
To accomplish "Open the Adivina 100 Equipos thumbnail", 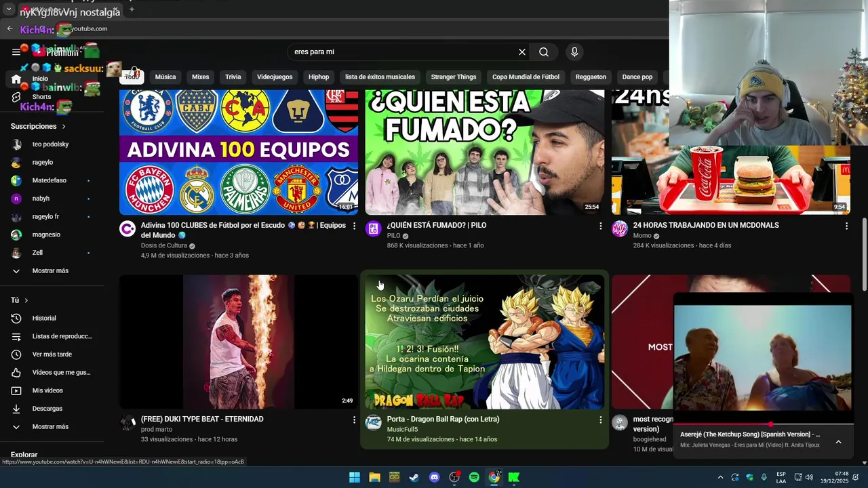I will coord(239,152).
